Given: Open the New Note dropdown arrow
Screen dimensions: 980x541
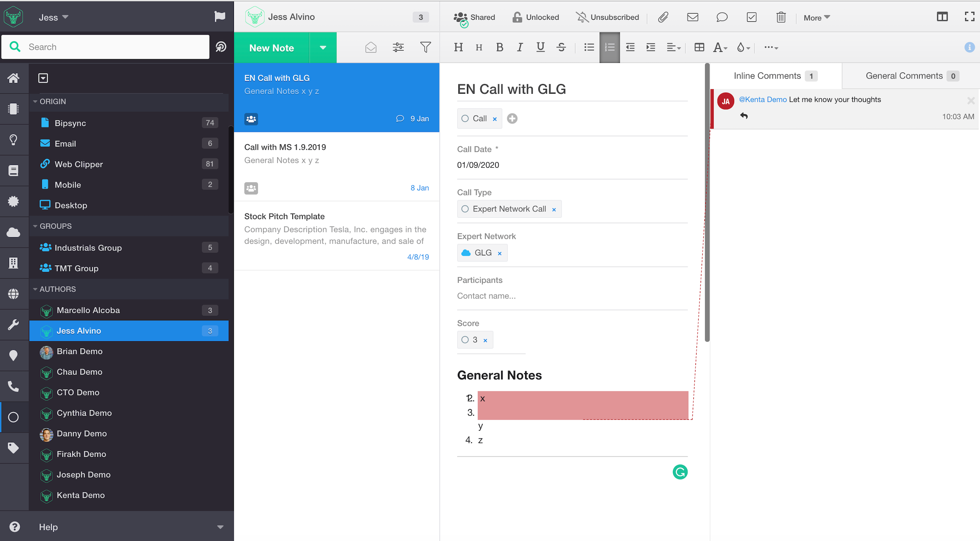Looking at the screenshot, I should 323,48.
